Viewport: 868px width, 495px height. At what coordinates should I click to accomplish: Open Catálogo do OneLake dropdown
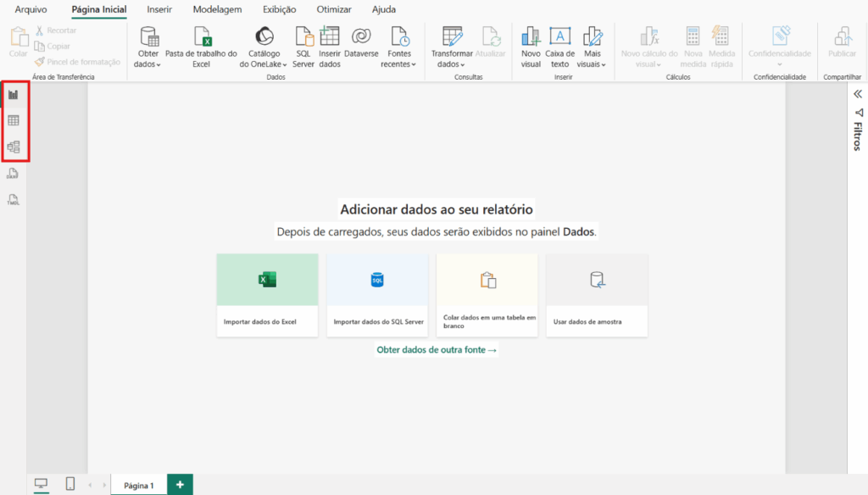(264, 47)
